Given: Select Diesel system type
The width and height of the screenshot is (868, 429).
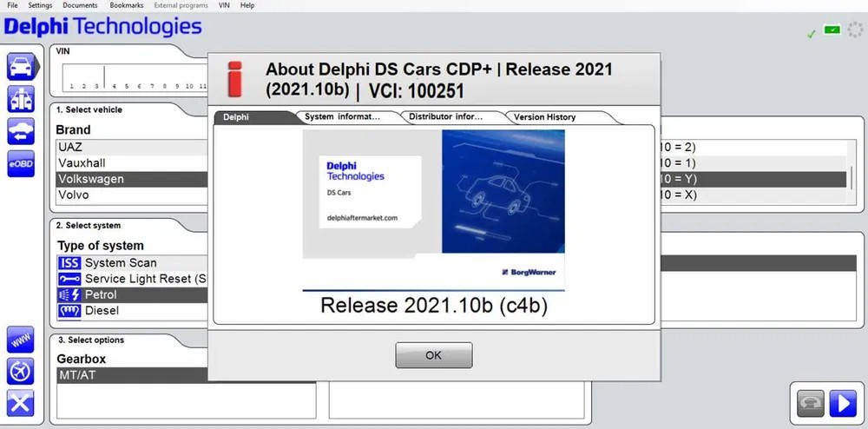Looking at the screenshot, I should [x=132, y=311].
